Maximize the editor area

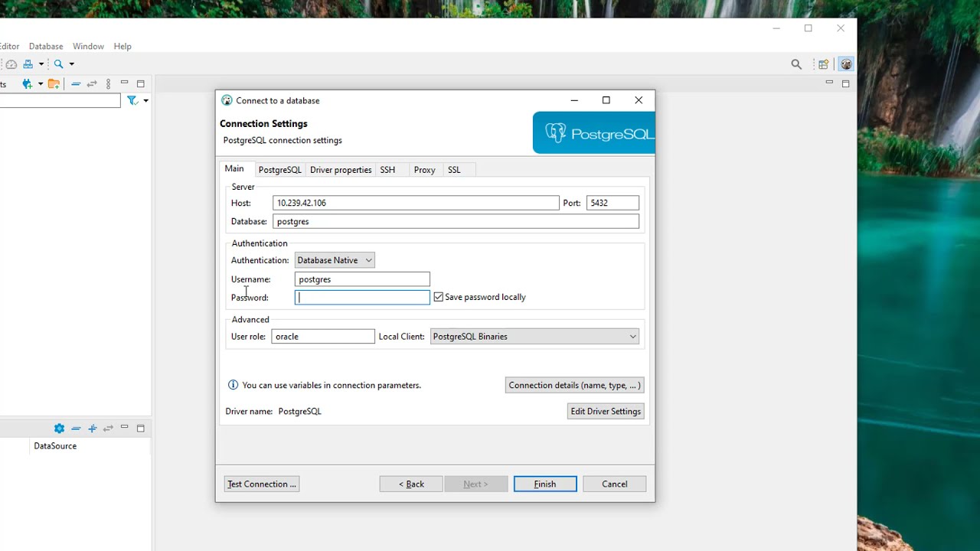pos(846,83)
